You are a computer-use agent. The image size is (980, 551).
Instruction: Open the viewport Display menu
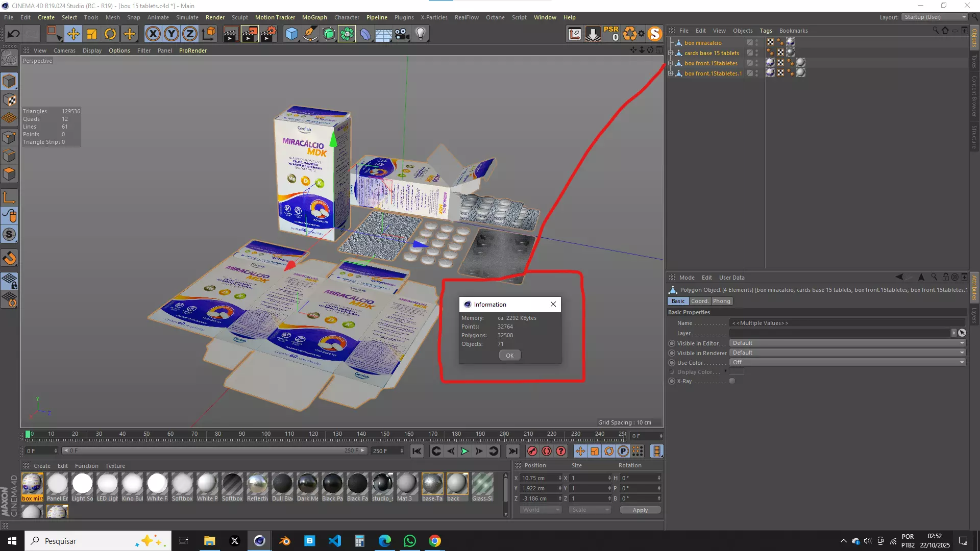pos(92,51)
